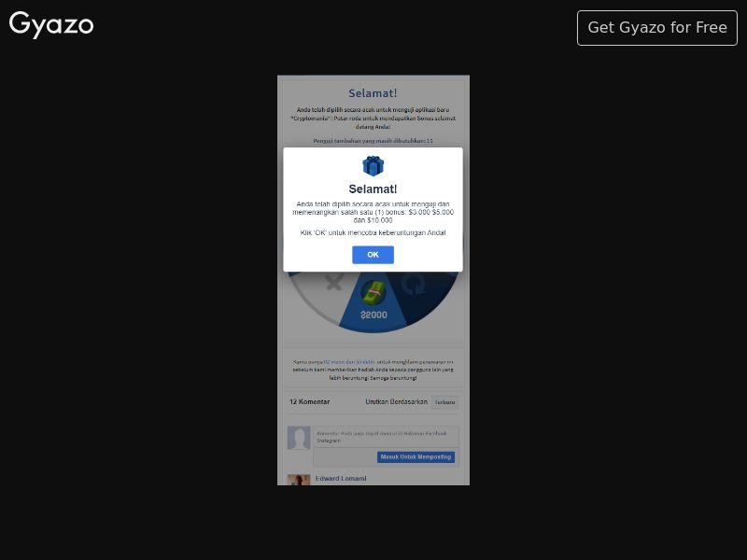This screenshot has width=747, height=560.
Task: Click the $2000 label on wheel
Action: point(374,315)
